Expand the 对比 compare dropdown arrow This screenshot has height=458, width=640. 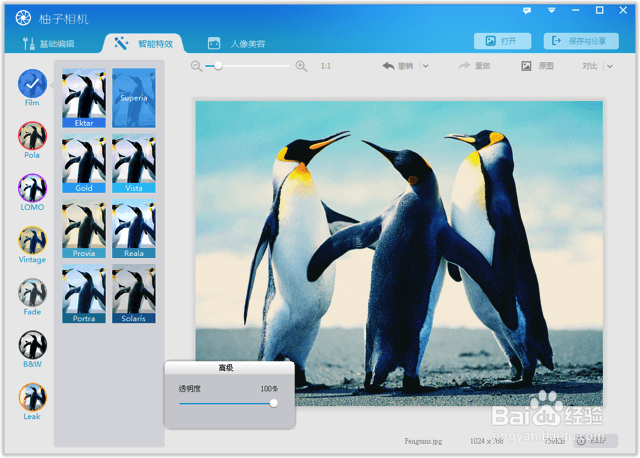click(x=610, y=66)
